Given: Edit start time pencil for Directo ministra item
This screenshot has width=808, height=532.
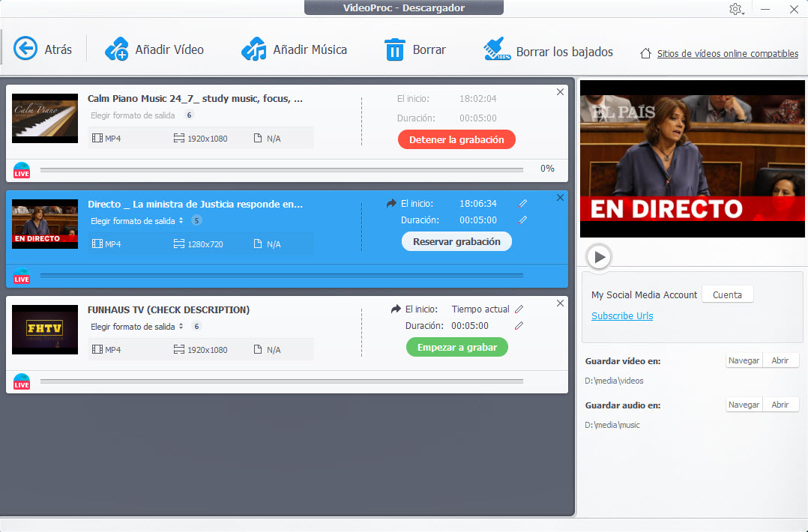Looking at the screenshot, I should (x=522, y=203).
